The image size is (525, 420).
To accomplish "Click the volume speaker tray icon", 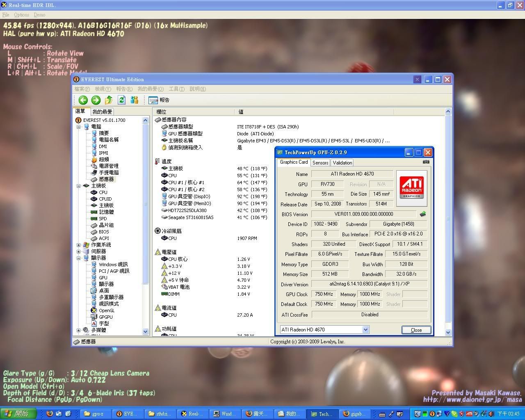I will pos(491,414).
